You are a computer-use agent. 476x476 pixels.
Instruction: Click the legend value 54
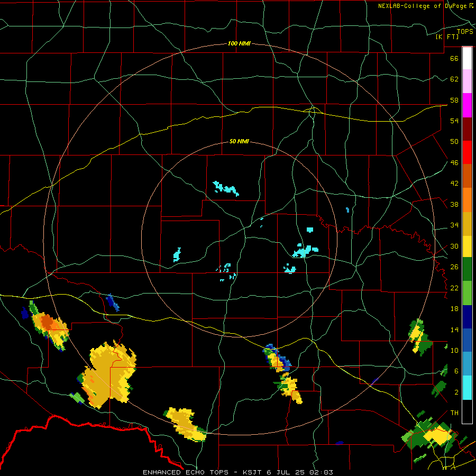pos(454,121)
